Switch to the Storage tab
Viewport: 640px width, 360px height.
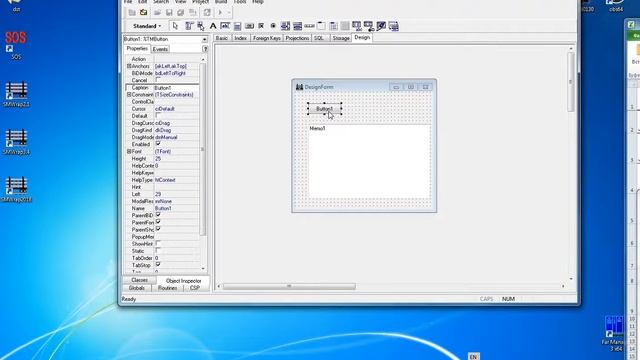point(341,38)
